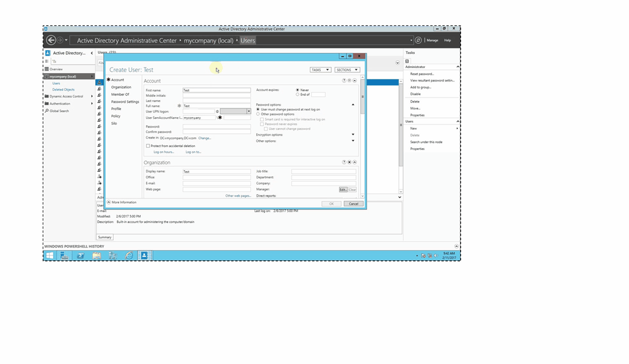Enable Protect from accidental deletion
629x364 pixels.
coord(148,146)
